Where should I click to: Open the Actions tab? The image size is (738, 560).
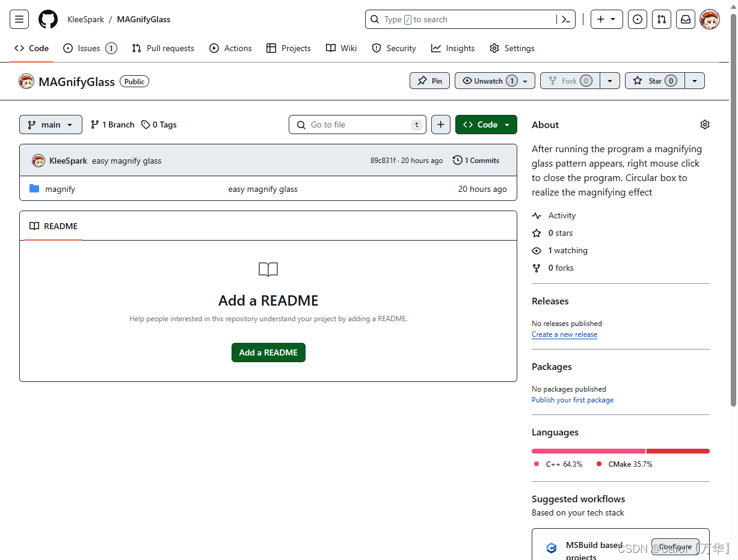(x=230, y=48)
